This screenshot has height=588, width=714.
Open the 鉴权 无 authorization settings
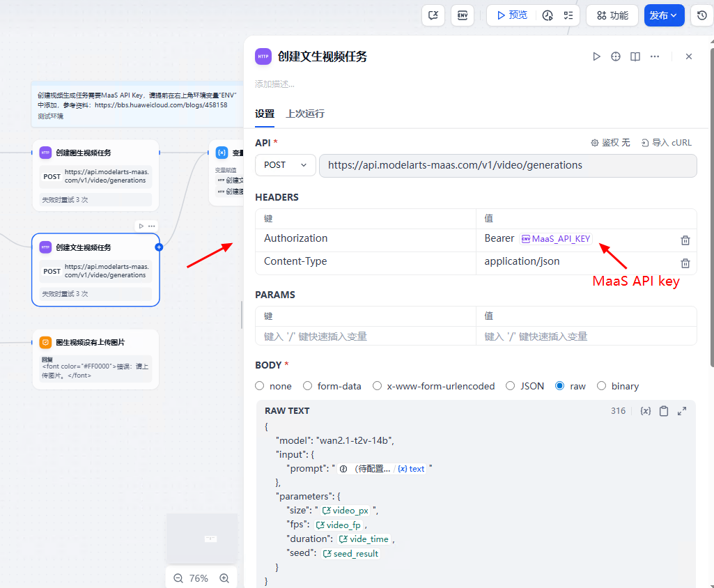click(610, 143)
